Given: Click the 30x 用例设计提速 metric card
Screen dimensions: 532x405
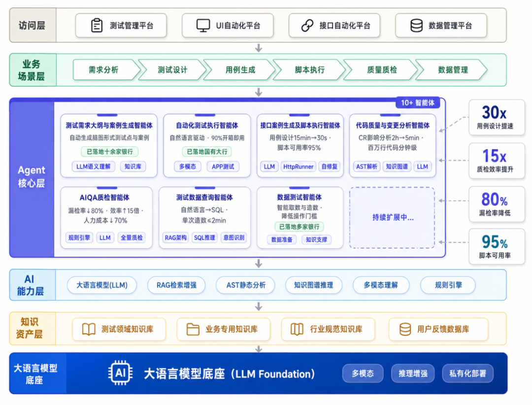Looking at the screenshot, I should click(497, 117).
